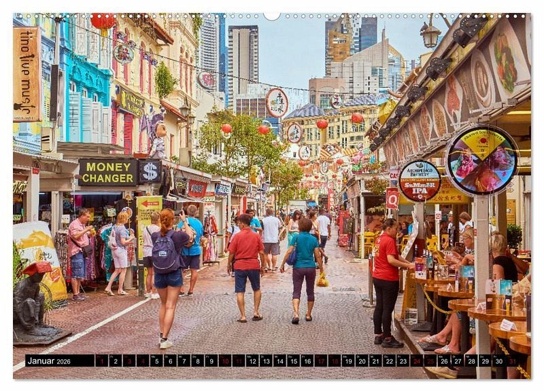The image size is (544, 392).
Task: Select day 11 in the calendar strip
Action: [x=239, y=361]
